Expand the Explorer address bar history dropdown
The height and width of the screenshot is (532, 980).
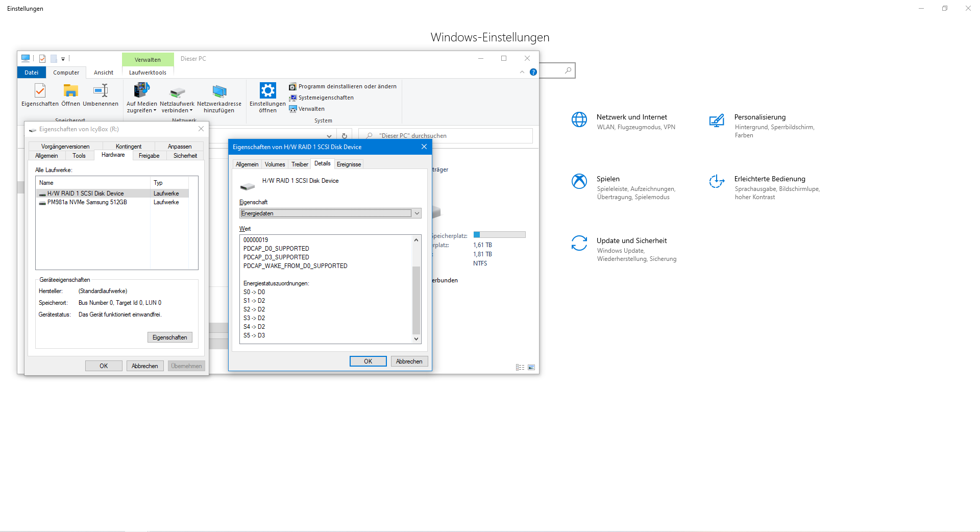(329, 136)
